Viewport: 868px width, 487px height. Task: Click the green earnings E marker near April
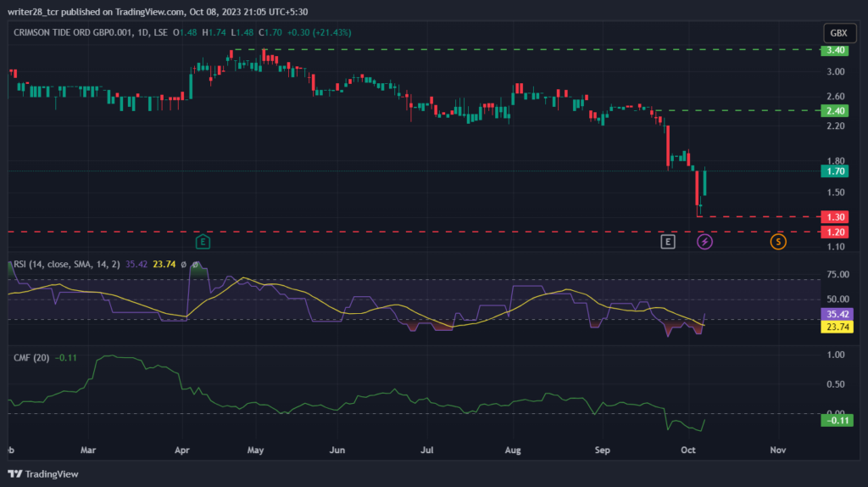(x=203, y=242)
